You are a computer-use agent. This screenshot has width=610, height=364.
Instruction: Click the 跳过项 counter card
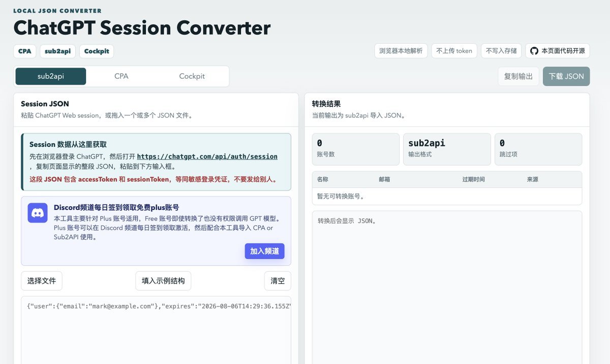pos(538,149)
